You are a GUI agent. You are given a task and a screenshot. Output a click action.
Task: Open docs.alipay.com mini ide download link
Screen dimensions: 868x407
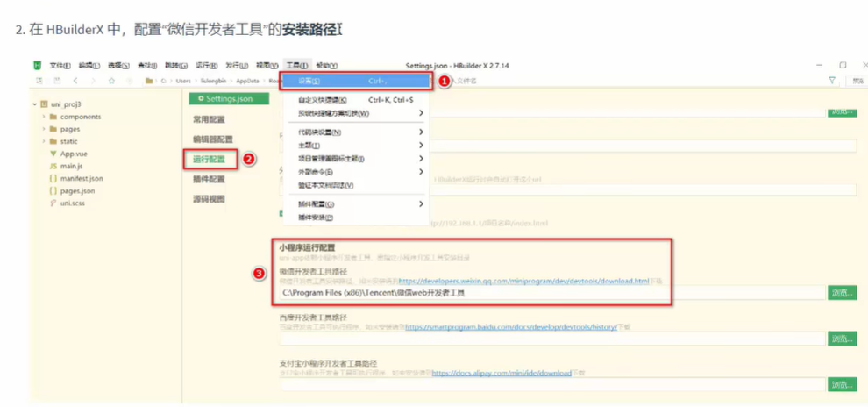(501, 373)
